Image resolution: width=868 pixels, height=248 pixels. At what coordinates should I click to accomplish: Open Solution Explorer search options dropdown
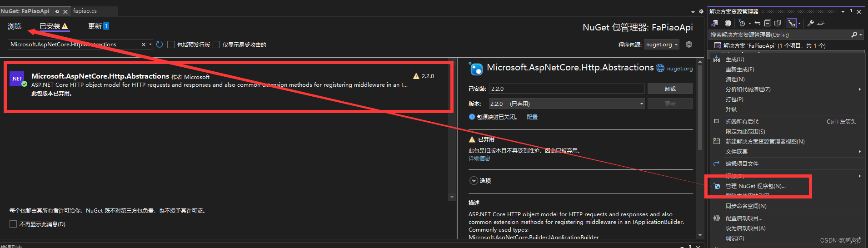tap(861, 35)
